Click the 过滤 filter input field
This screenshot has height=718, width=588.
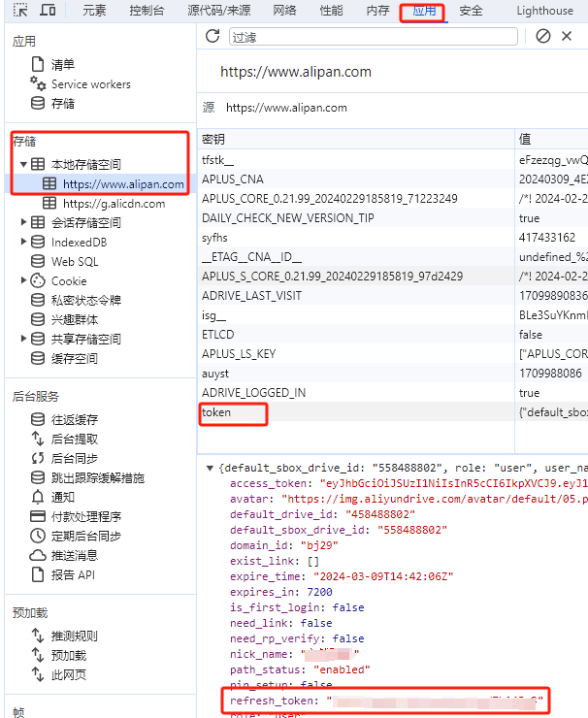[374, 36]
